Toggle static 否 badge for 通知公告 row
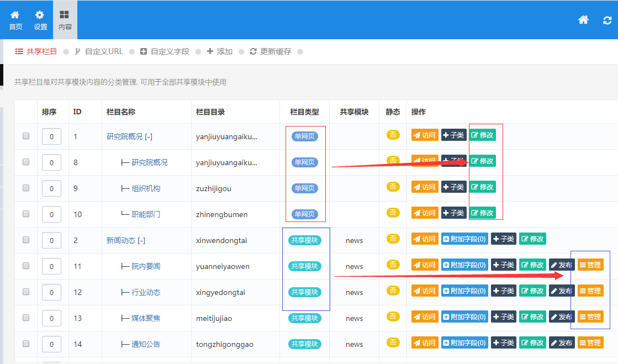The width and height of the screenshot is (618, 364). pos(393,342)
